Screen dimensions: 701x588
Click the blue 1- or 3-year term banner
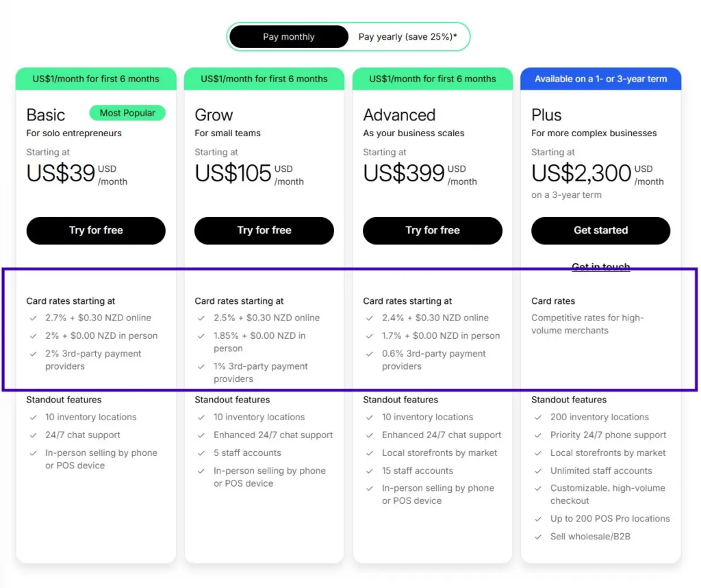coord(600,79)
